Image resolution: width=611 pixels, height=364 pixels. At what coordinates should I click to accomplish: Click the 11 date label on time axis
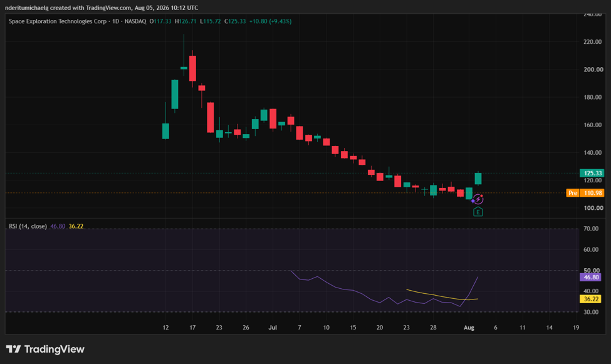click(522, 328)
